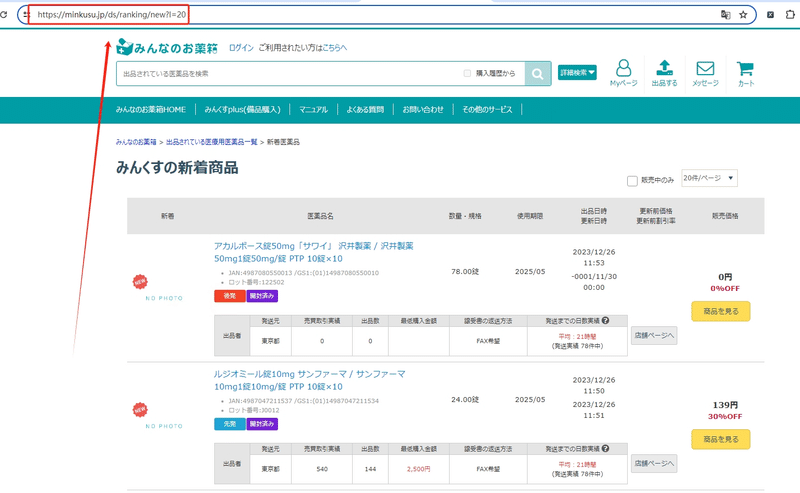Viewport: 800px width, 493px height.
Task: Click the 2,500円 minimum purchase amount
Action: pos(418,469)
